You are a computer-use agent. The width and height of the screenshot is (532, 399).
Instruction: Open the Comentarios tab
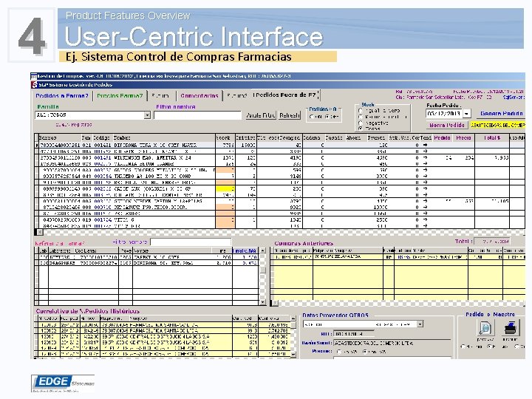tap(199, 96)
